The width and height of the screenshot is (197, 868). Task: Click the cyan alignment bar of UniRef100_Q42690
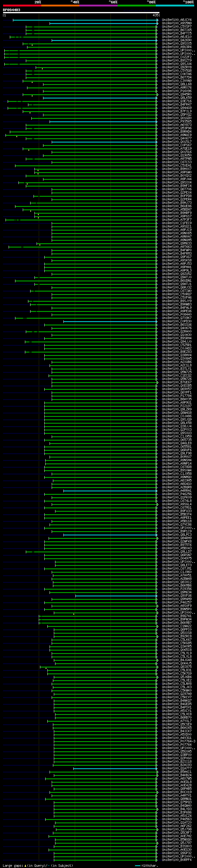(105, 40)
